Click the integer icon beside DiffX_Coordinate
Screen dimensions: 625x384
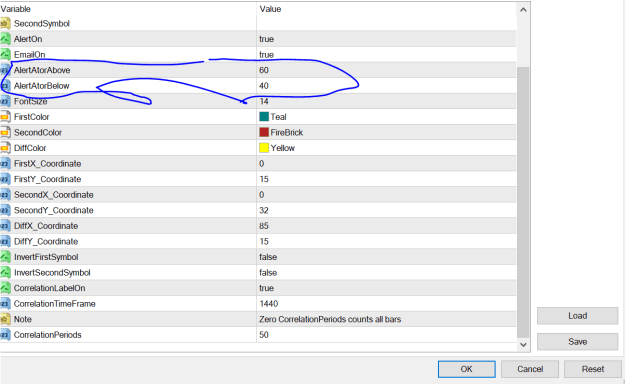click(x=5, y=226)
